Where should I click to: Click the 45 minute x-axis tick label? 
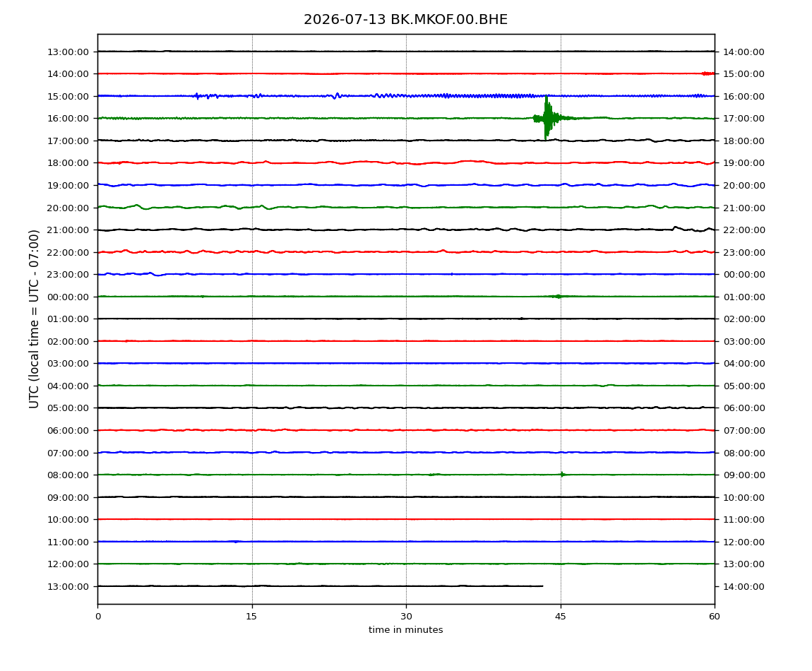click(561, 617)
